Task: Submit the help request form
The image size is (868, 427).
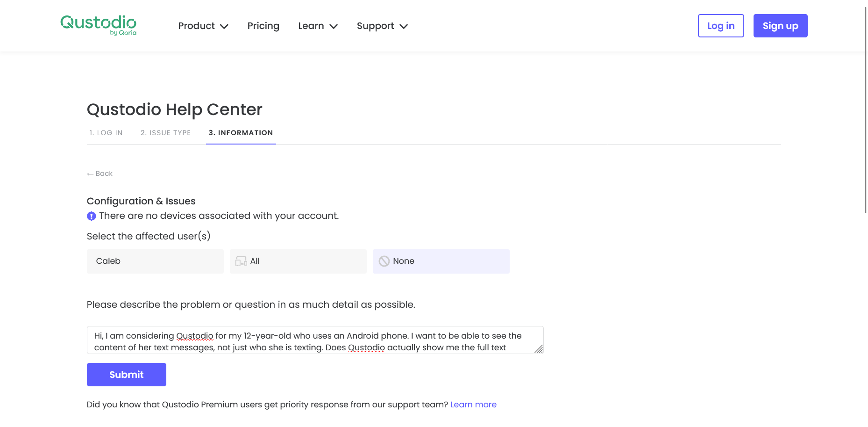Action: (127, 375)
